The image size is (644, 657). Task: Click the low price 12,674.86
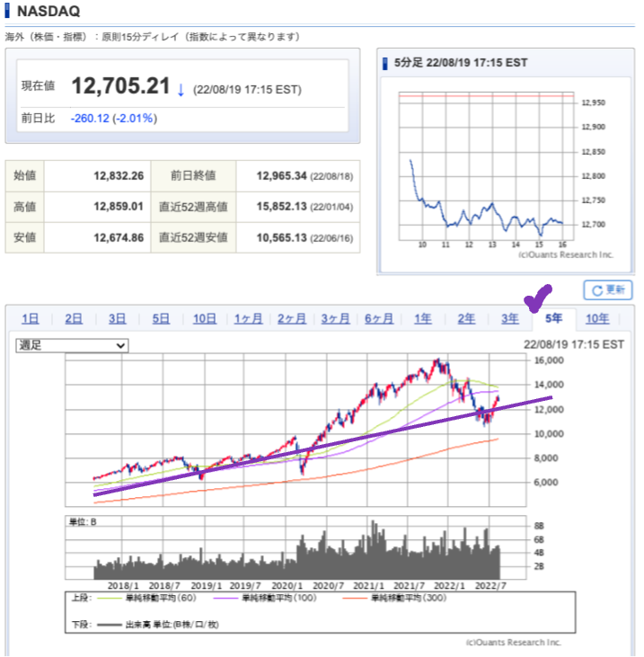pos(119,237)
